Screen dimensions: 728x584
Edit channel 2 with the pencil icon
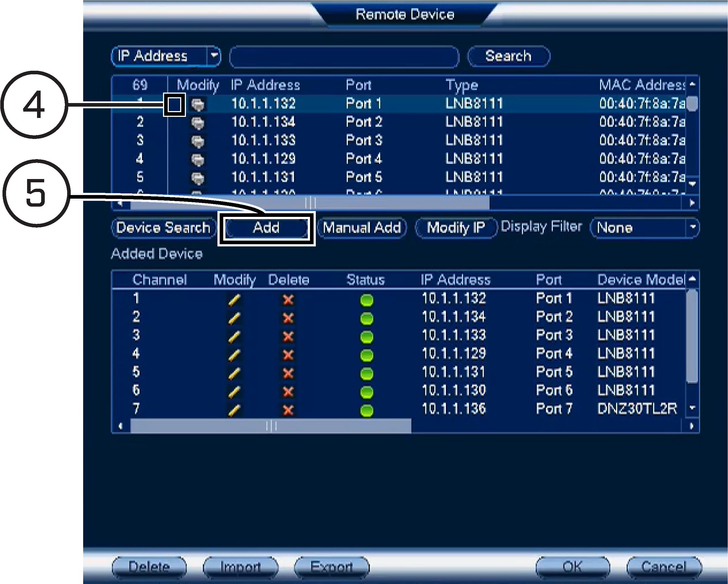click(x=234, y=318)
